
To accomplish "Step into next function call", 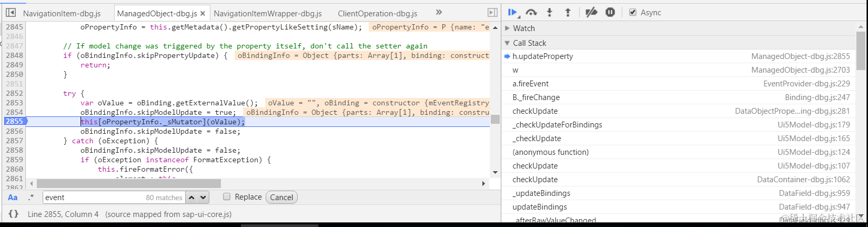I will 550,13.
